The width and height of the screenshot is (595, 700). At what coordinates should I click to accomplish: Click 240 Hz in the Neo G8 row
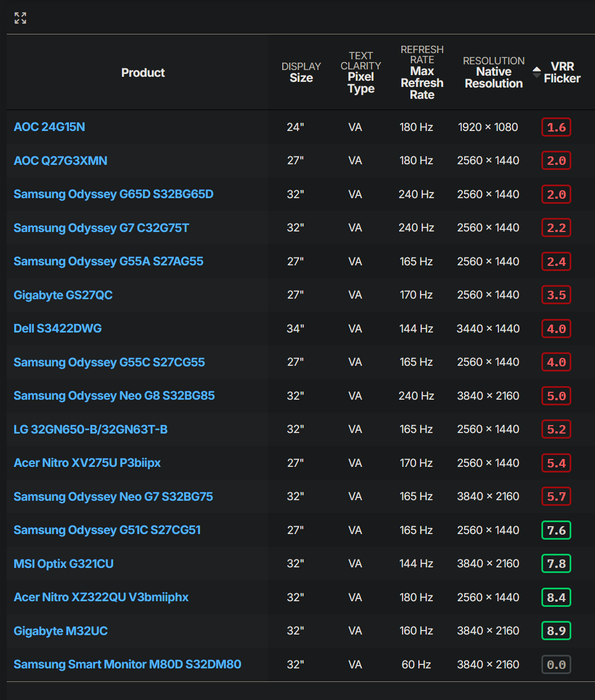[x=416, y=396]
